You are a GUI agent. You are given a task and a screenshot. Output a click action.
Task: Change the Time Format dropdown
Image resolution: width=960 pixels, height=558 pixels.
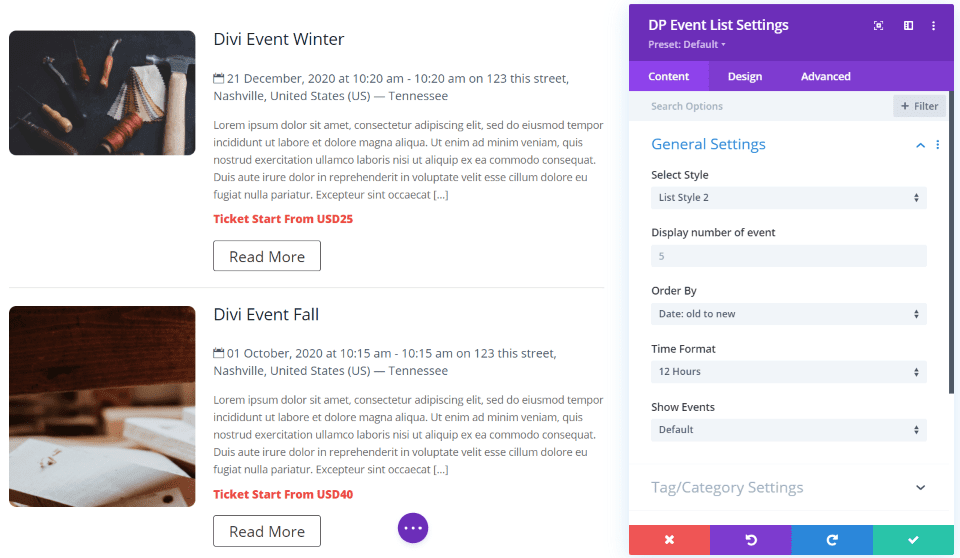click(789, 372)
